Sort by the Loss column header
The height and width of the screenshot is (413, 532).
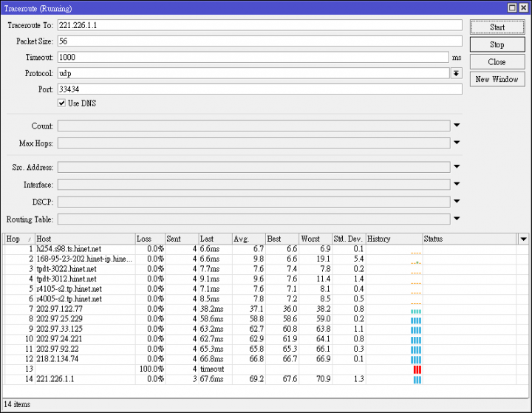tap(150, 239)
